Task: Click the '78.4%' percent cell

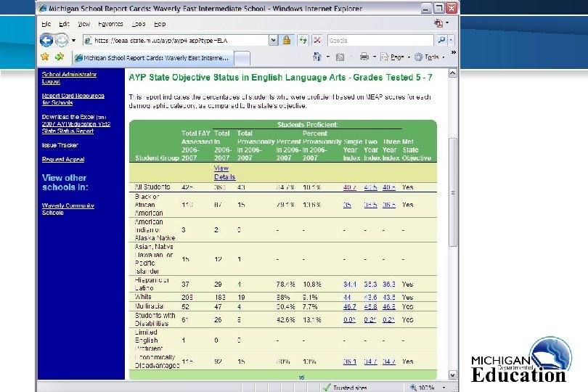Action: coord(285,285)
